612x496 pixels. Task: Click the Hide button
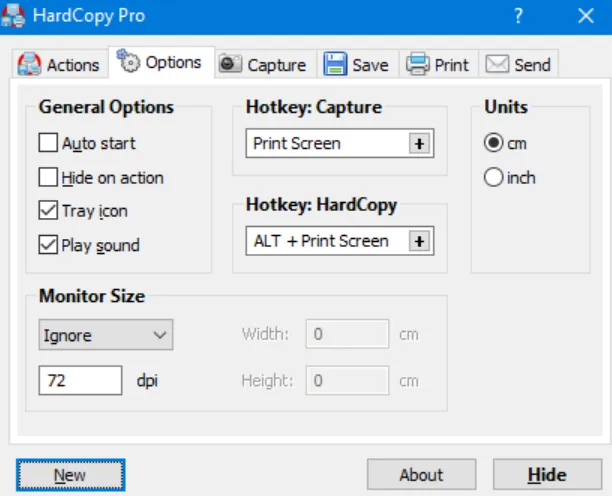547,475
